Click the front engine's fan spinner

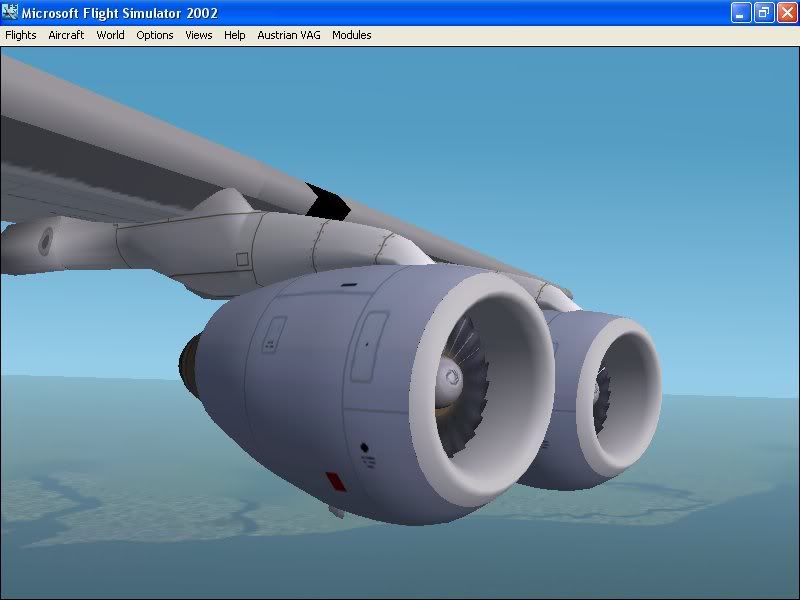pos(448,380)
